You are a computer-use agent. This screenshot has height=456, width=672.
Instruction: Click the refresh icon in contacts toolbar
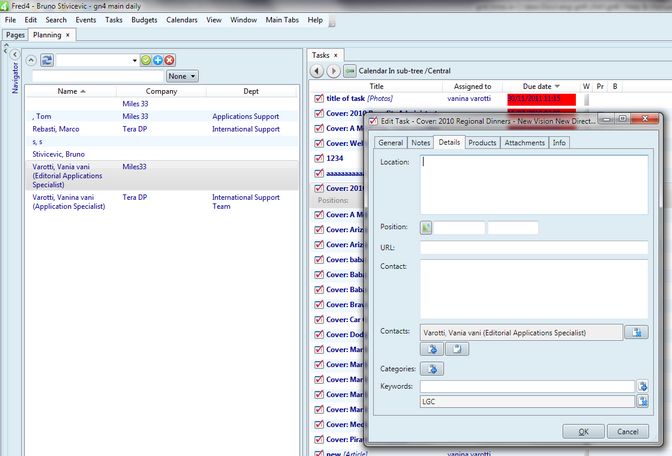tap(47, 60)
